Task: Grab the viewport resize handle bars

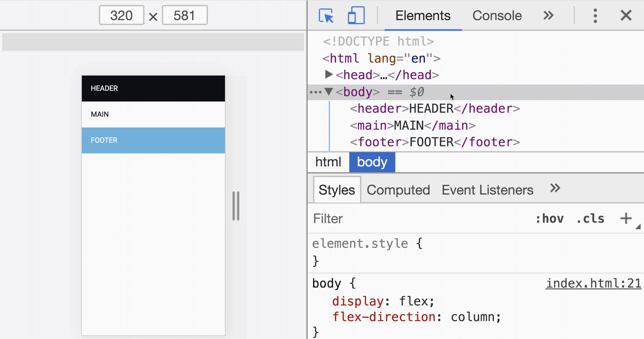Action: (236, 206)
